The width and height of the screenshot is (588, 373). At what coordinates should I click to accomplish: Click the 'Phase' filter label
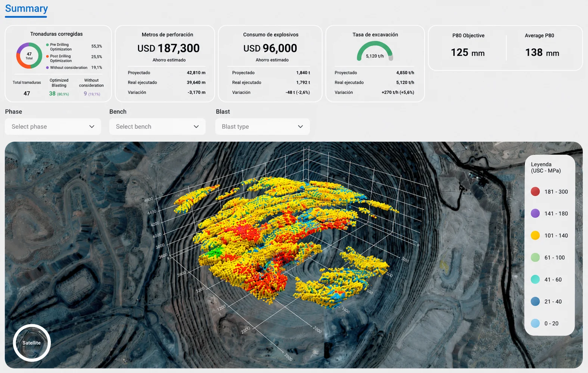(13, 112)
